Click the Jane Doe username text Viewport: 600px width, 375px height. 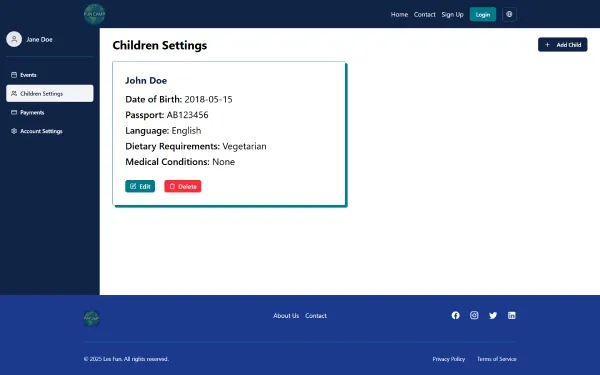coord(39,39)
